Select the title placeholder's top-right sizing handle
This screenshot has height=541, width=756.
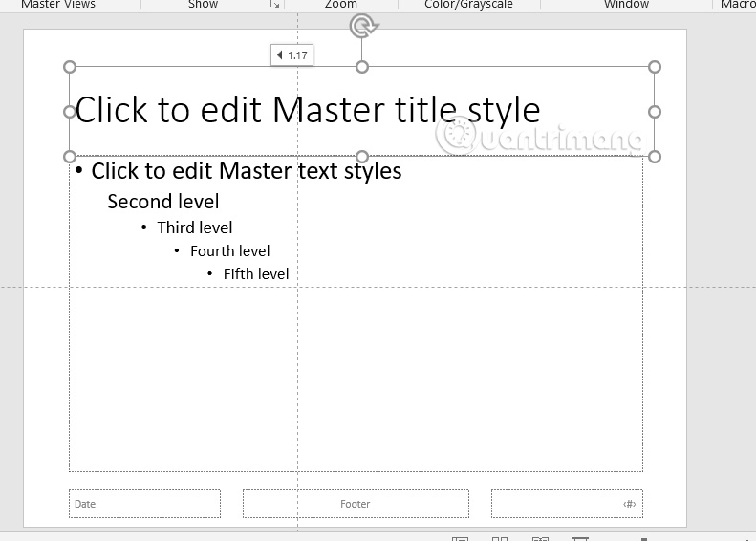coord(655,67)
